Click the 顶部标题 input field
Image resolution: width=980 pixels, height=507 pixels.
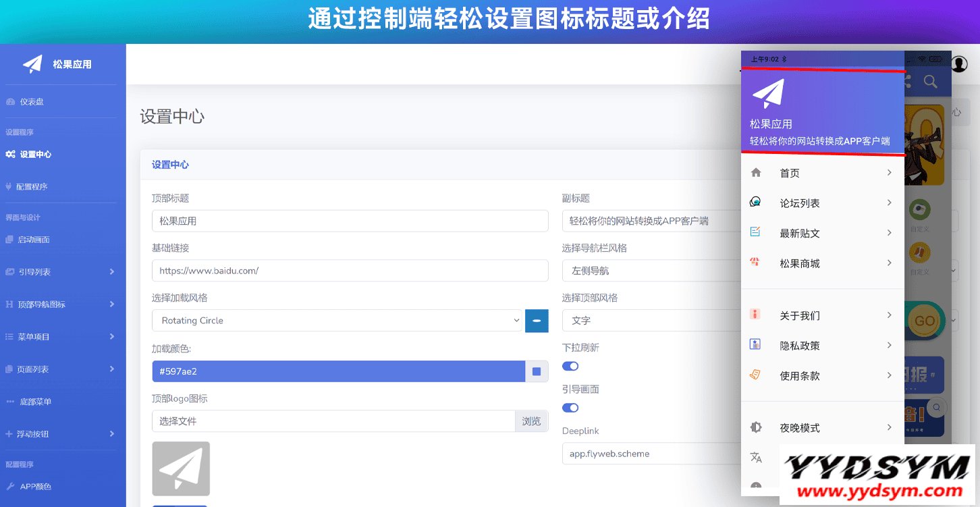(x=350, y=221)
